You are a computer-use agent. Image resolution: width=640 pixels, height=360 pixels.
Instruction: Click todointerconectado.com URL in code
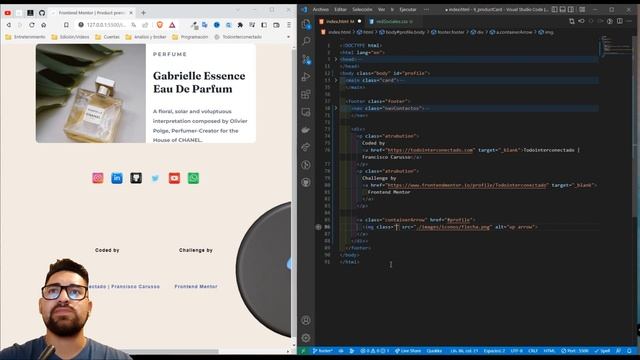430,150
